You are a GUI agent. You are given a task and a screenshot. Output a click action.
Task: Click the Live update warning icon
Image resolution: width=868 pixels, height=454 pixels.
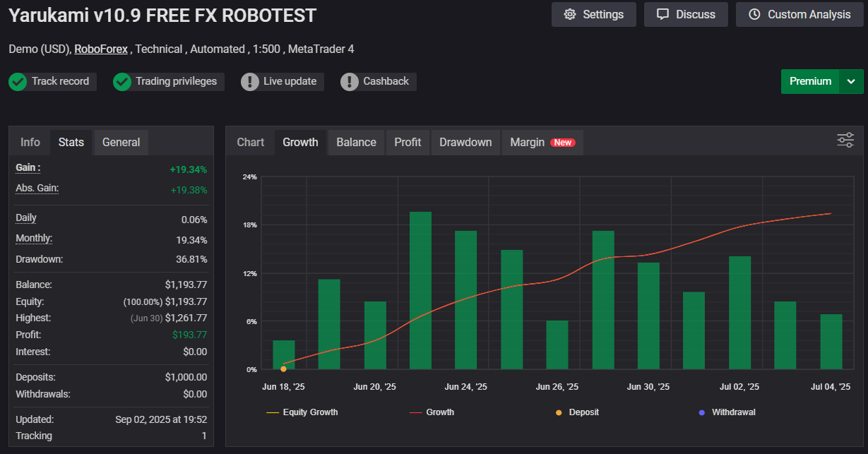coord(250,82)
